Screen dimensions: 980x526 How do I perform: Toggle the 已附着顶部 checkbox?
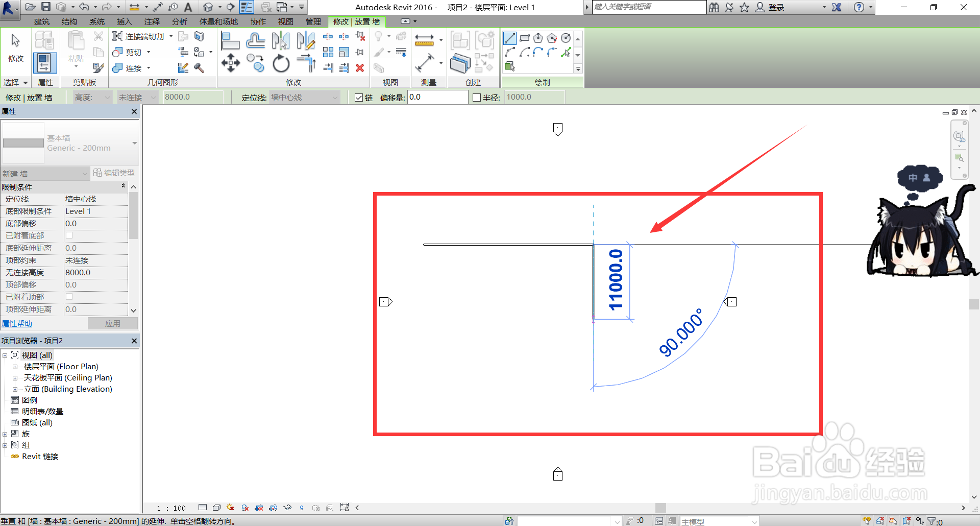[69, 297]
